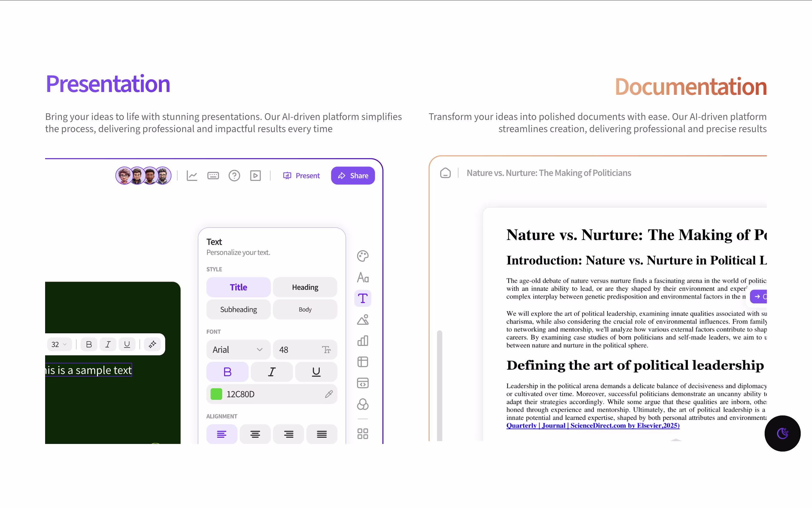Open the color palette theme icon
The image size is (812, 508).
coord(363,256)
